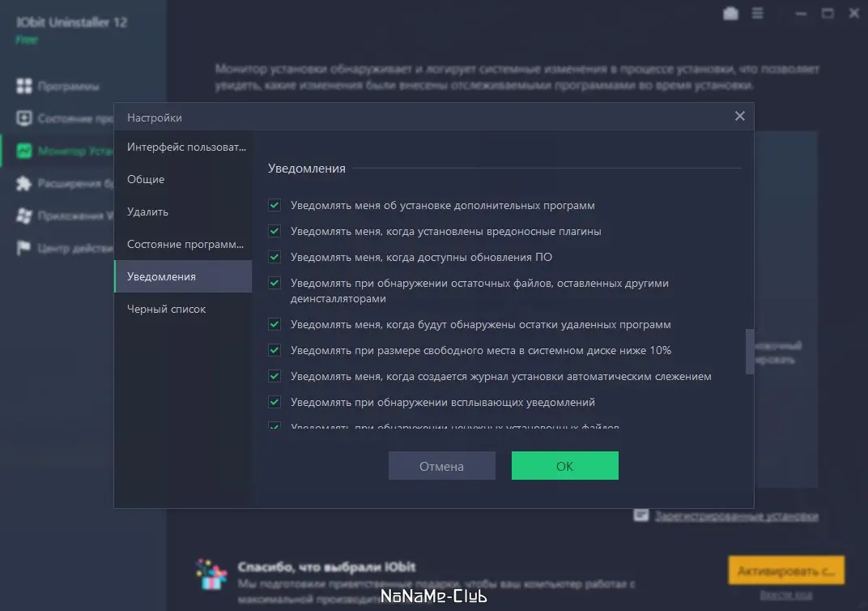868x611 pixels.
Task: Open the Зарегистрированные установки link
Action: (x=736, y=516)
